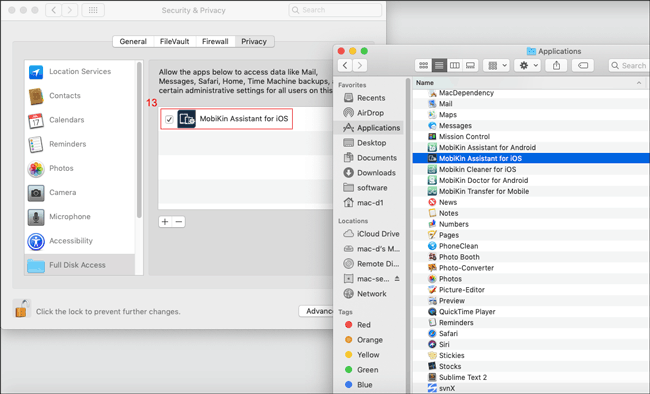650x394 pixels.
Task: Select the Blue tag in Finder
Action: tap(360, 384)
